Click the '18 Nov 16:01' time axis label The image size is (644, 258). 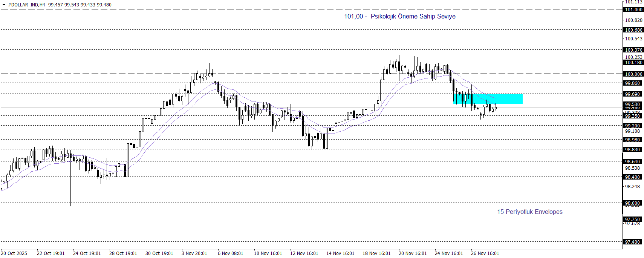376,253
